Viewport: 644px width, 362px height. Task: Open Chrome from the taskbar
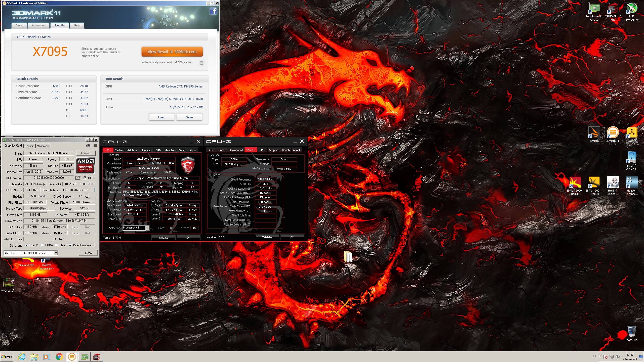point(59,356)
